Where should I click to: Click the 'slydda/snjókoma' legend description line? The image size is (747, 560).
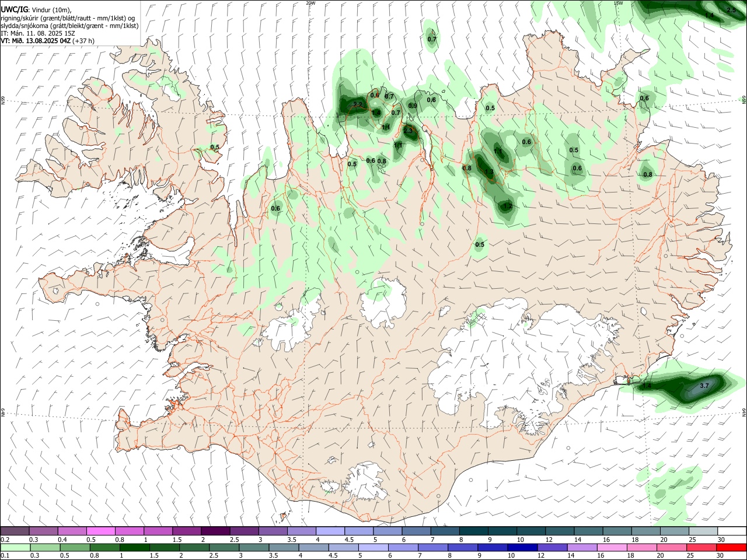point(70,26)
